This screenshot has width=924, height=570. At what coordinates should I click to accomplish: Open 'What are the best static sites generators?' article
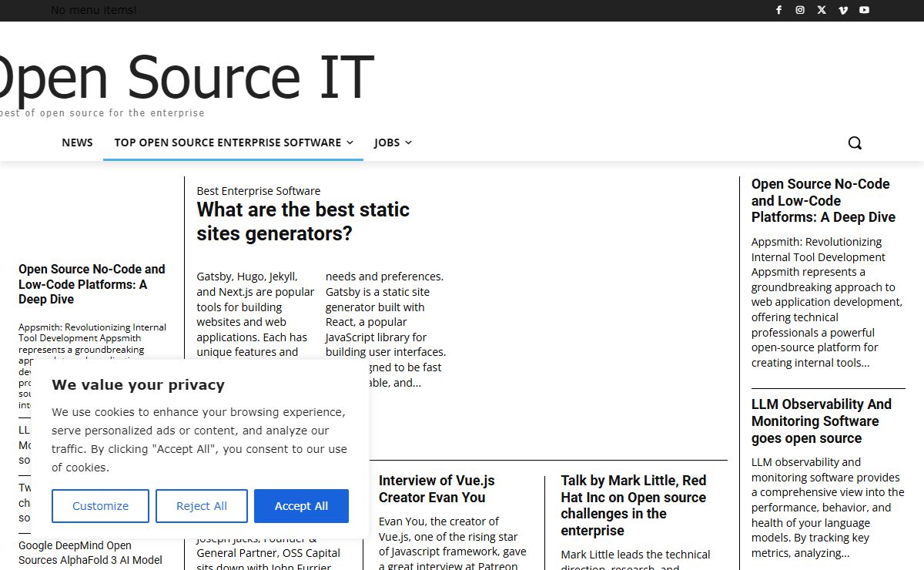tap(303, 221)
